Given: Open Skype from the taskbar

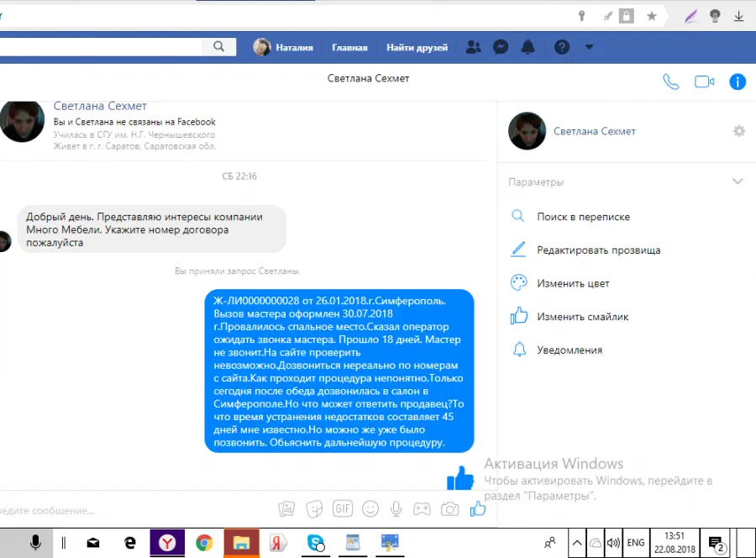Looking at the screenshot, I should (x=316, y=543).
